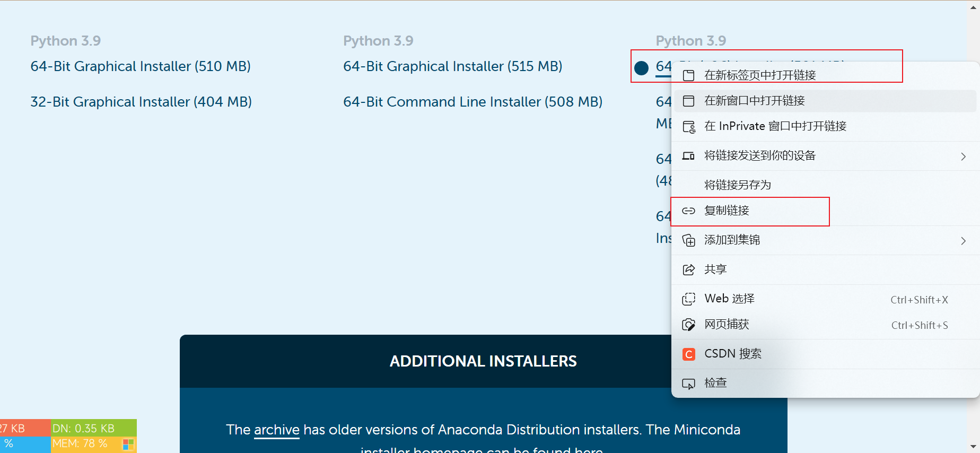The image size is (980, 453).
Task: Click the scrollbar down arrow
Action: click(x=974, y=447)
